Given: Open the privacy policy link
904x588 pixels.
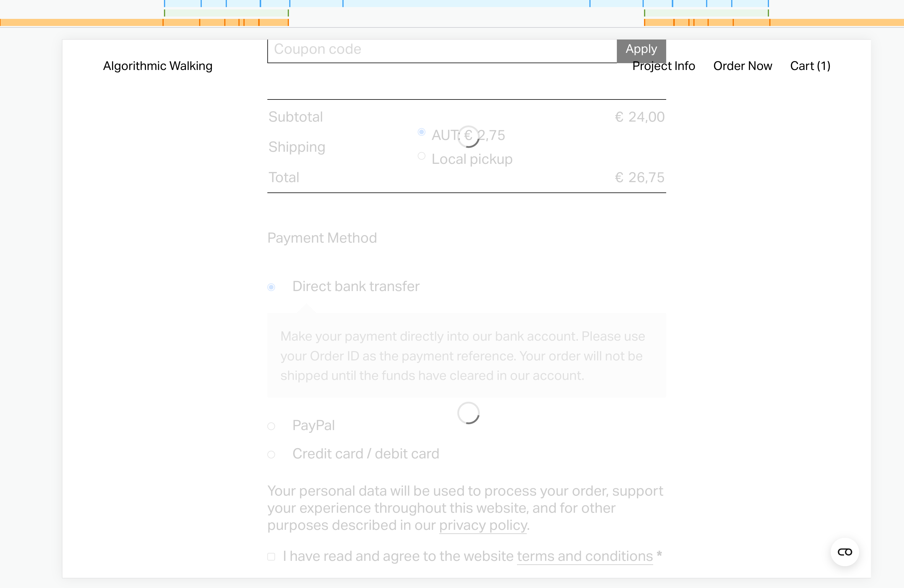Looking at the screenshot, I should pyautogui.click(x=483, y=525).
